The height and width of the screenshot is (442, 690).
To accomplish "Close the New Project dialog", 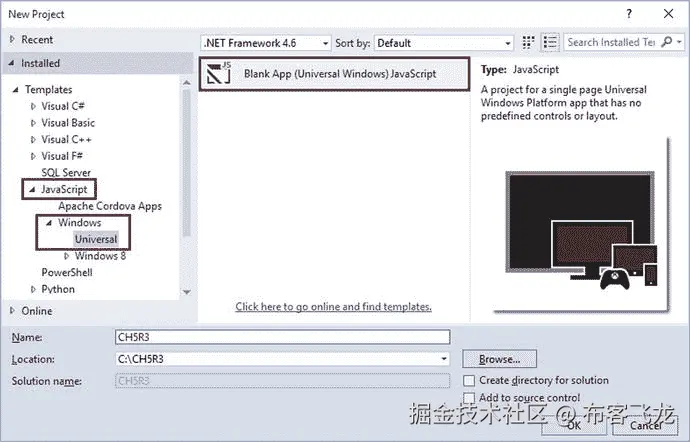I will 668,14.
